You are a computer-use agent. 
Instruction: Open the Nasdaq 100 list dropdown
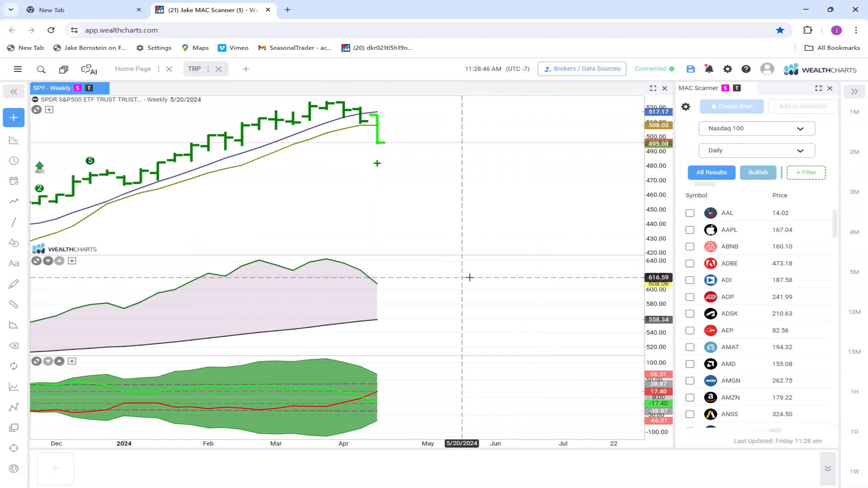click(756, 128)
